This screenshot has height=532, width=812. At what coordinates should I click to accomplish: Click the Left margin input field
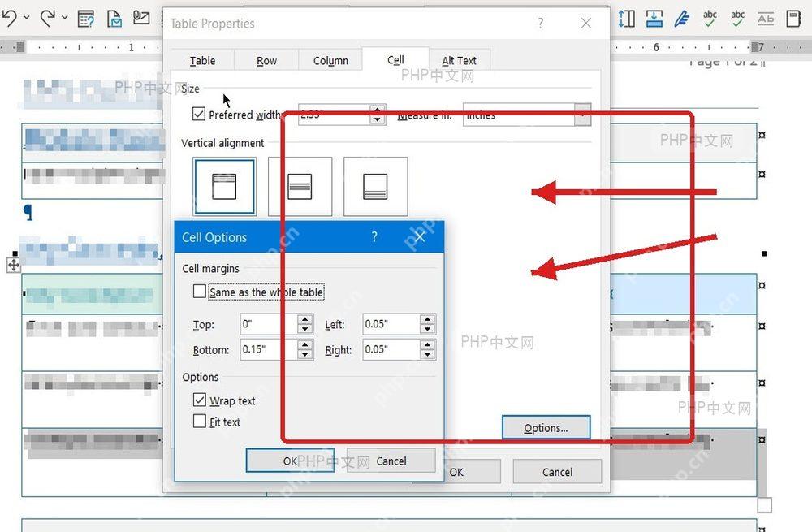click(391, 324)
